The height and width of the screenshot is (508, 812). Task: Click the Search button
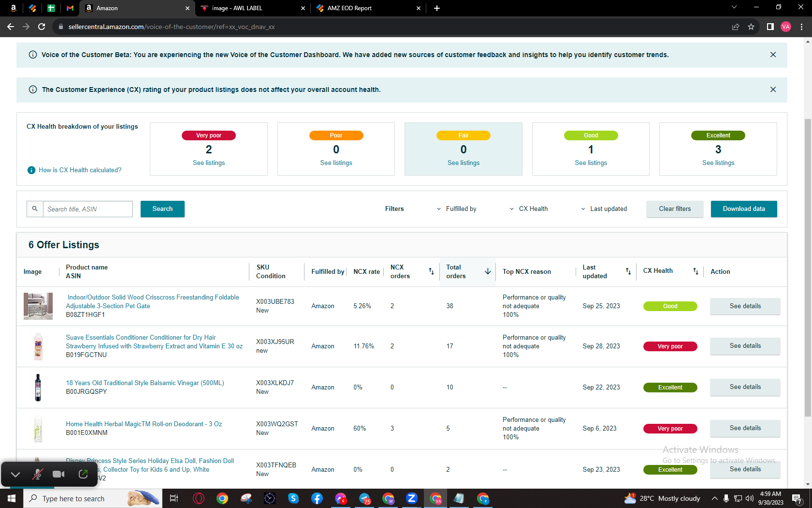point(162,209)
